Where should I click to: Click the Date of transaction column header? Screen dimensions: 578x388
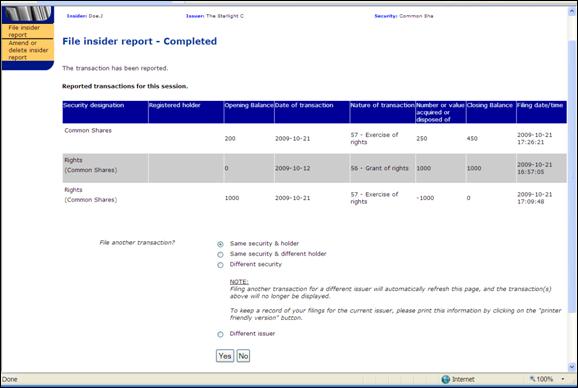click(x=312, y=112)
